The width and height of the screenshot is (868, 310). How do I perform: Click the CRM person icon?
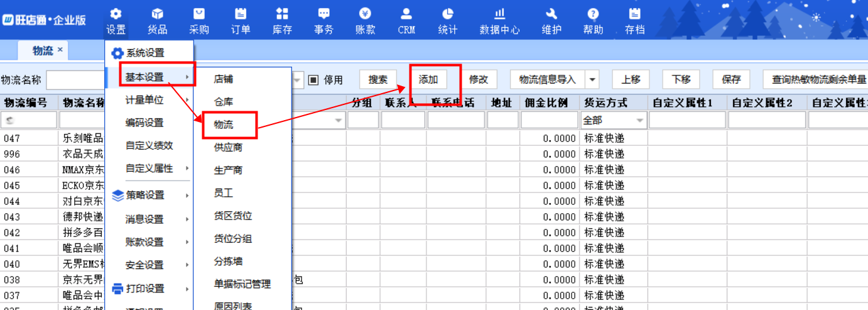[x=406, y=14]
